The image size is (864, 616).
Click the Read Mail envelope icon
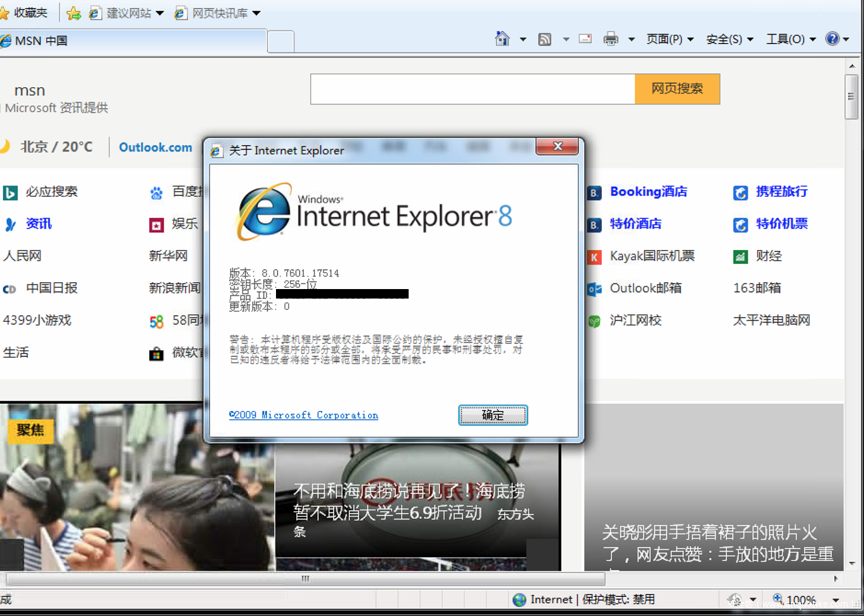[585, 39]
